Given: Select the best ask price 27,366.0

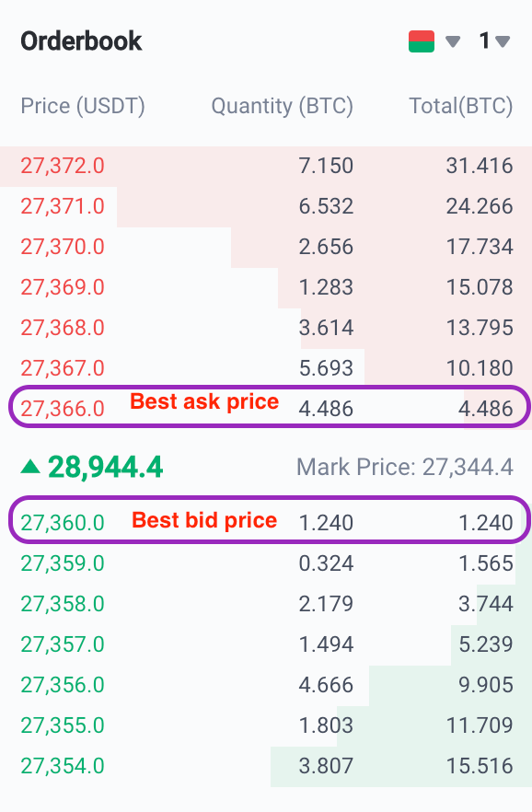Looking at the screenshot, I should [63, 409].
